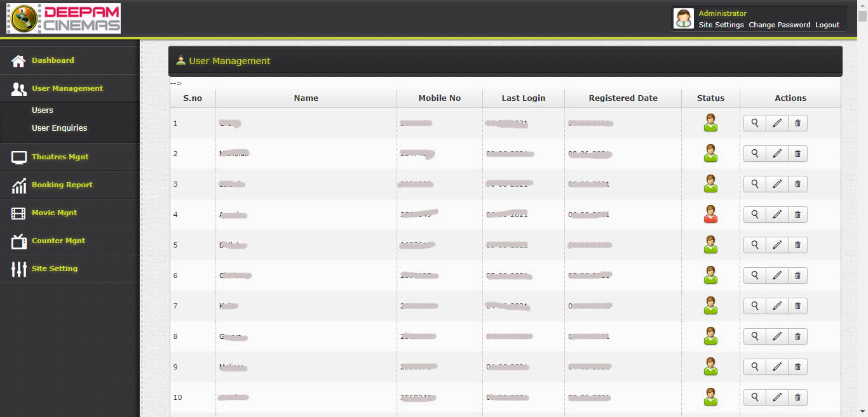This screenshot has width=868, height=417.
Task: Click the Counter Mgnt TV icon
Action: click(x=19, y=241)
